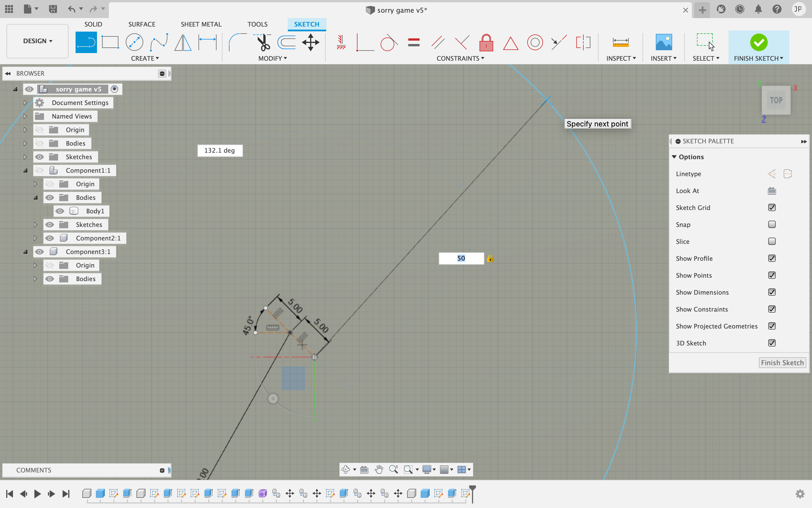
Task: Toggle the Show Points checkbox
Action: click(x=772, y=275)
